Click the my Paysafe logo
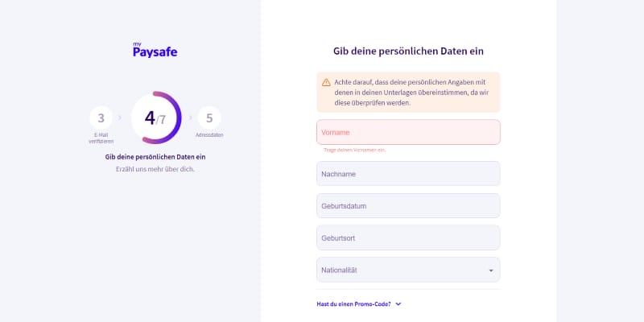Image resolution: width=644 pixels, height=322 pixels. [155, 50]
